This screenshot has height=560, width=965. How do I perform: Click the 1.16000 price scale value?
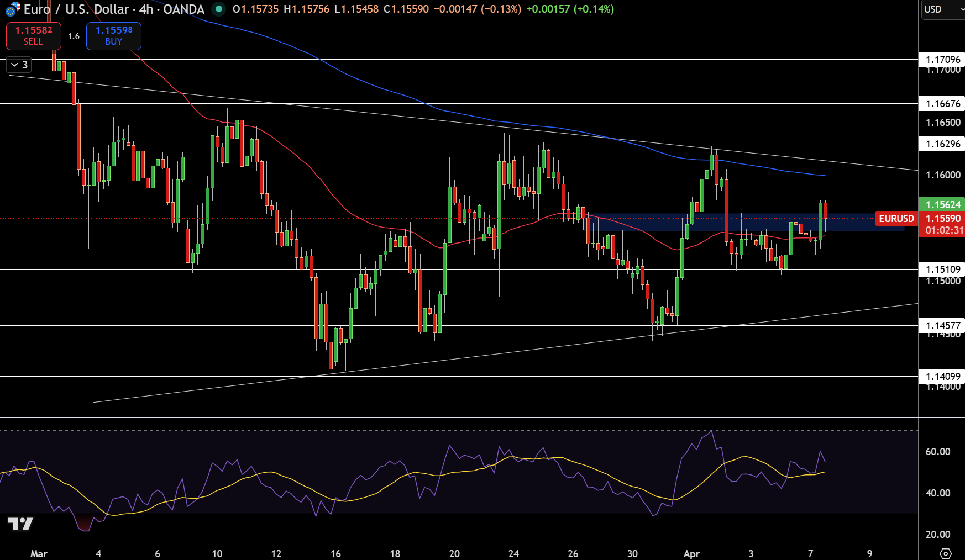coord(943,175)
